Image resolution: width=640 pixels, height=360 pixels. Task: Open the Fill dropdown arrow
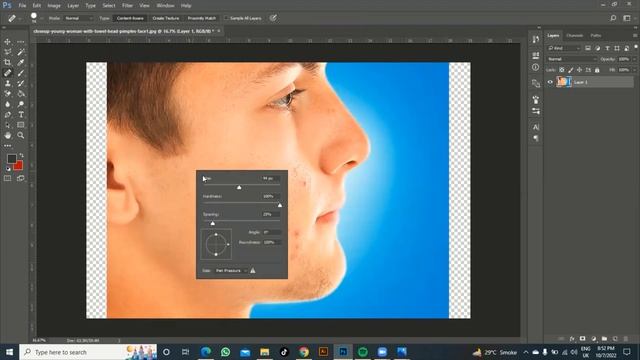tap(634, 70)
